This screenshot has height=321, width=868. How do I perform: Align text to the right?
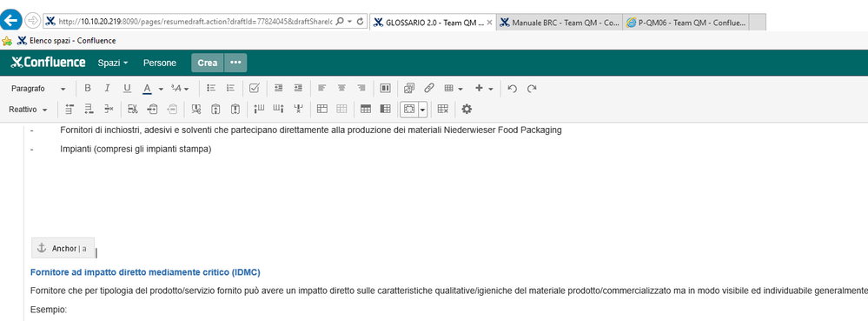tap(361, 88)
